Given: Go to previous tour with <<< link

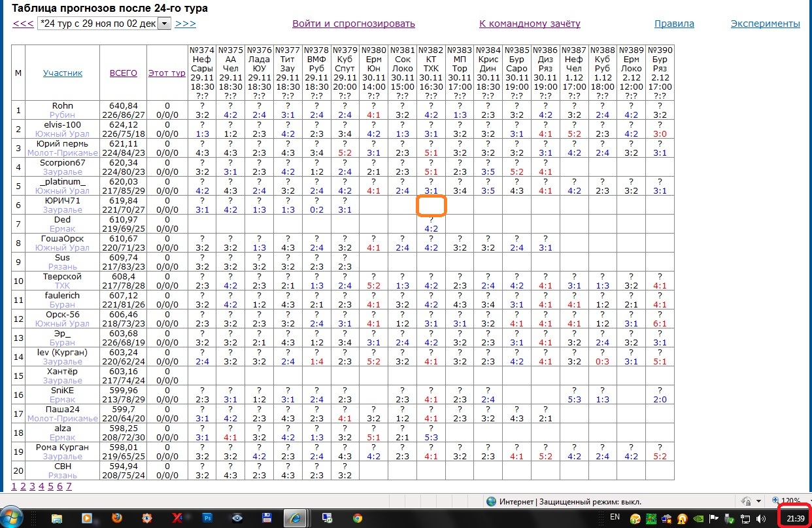Looking at the screenshot, I should pos(23,24).
